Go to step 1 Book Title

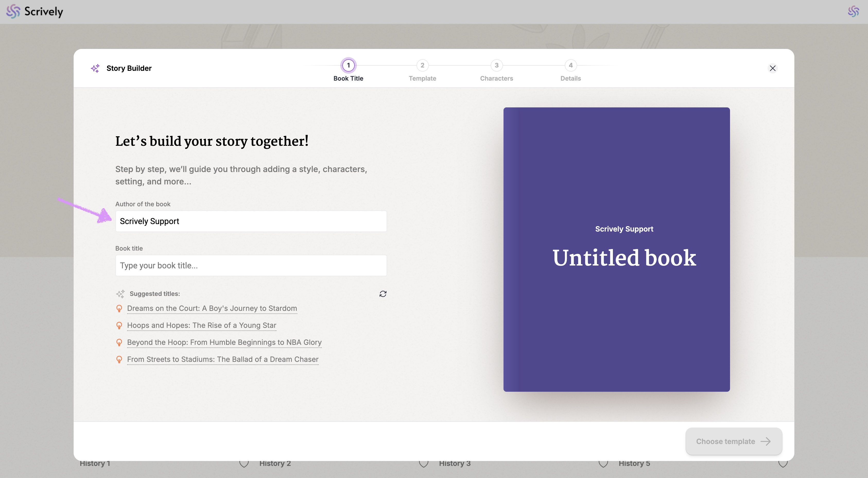[x=348, y=65]
